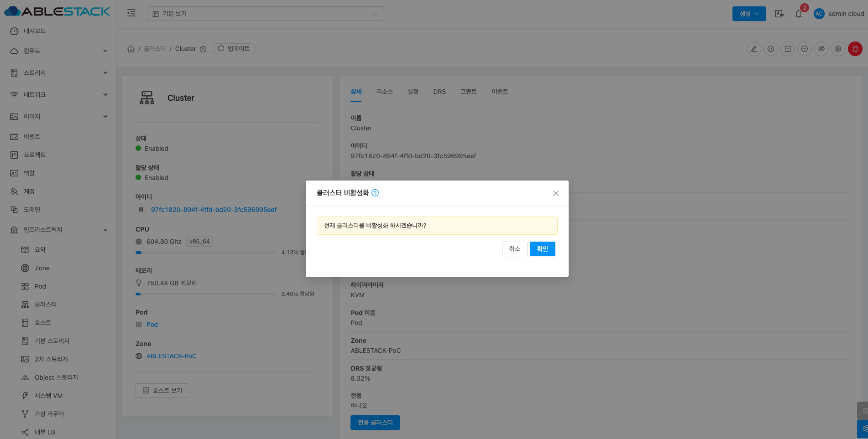Switch to the DRS tab
The image size is (868, 439).
pyautogui.click(x=439, y=92)
